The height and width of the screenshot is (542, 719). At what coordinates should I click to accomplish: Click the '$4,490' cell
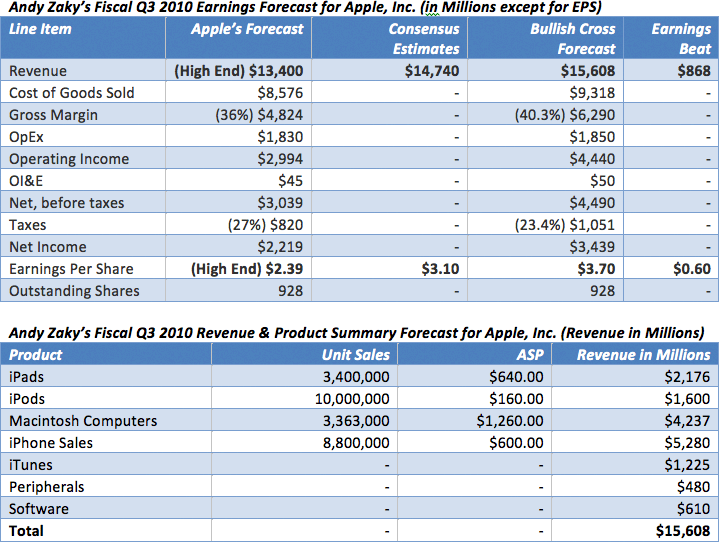coord(592,203)
